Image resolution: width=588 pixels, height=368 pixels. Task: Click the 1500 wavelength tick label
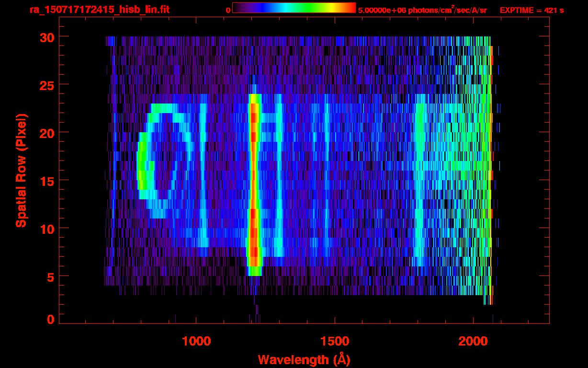coord(335,341)
